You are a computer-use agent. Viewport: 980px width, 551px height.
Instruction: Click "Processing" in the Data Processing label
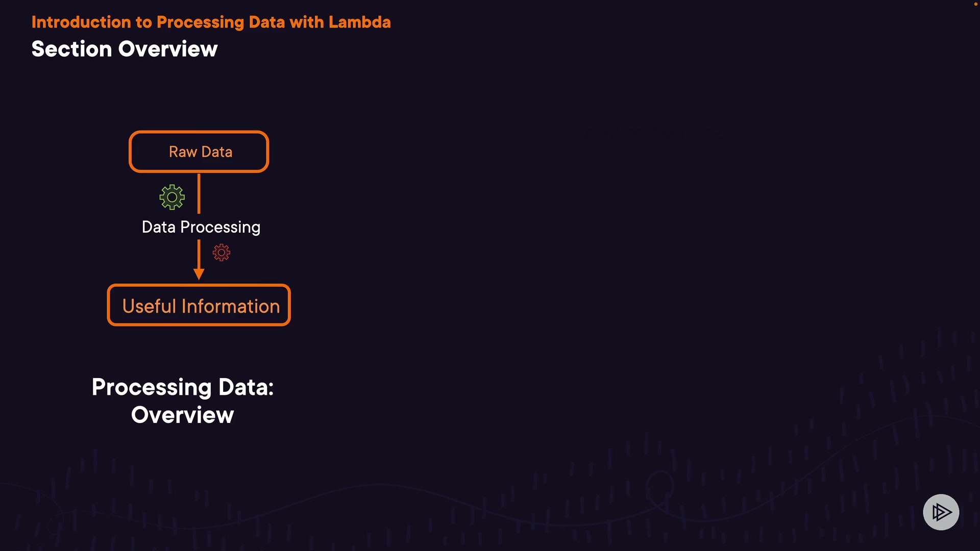pos(220,227)
